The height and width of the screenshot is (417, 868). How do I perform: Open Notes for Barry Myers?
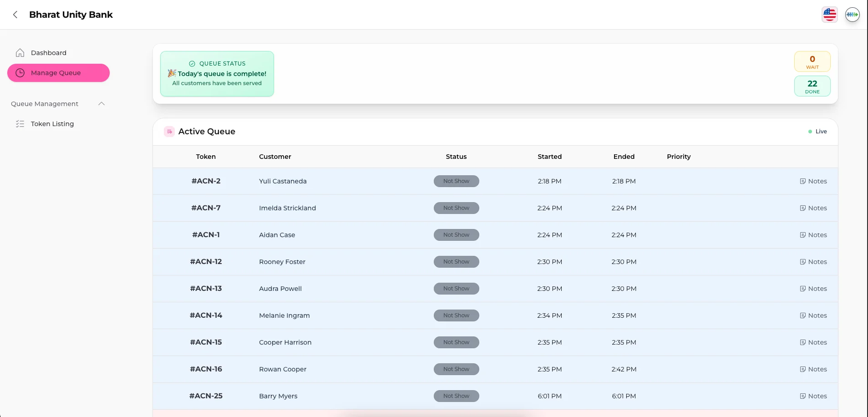click(x=813, y=396)
